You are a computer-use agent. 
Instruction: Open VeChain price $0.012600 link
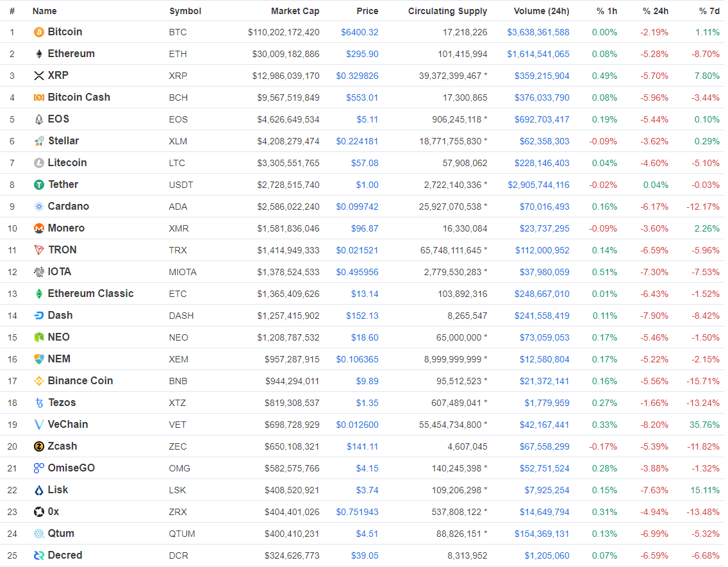[357, 425]
